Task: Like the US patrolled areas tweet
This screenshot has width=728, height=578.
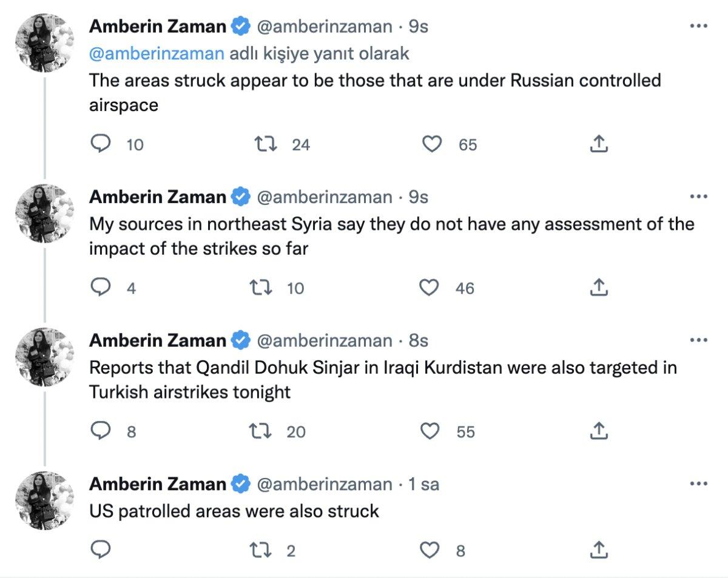Action: pyautogui.click(x=431, y=551)
